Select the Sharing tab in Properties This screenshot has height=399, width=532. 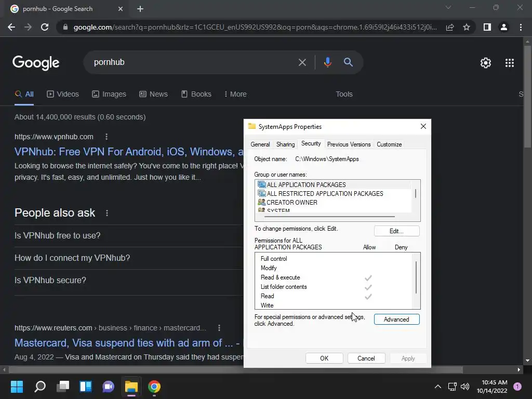[285, 144]
